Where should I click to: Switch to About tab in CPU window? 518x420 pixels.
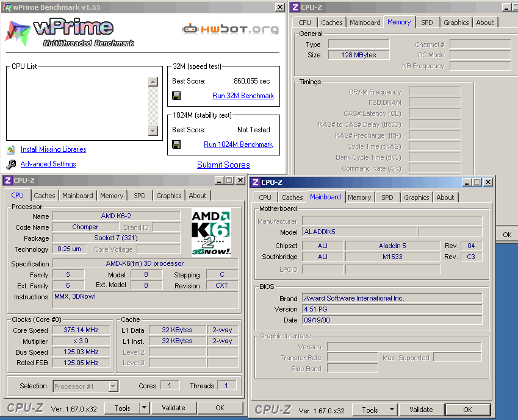[198, 196]
